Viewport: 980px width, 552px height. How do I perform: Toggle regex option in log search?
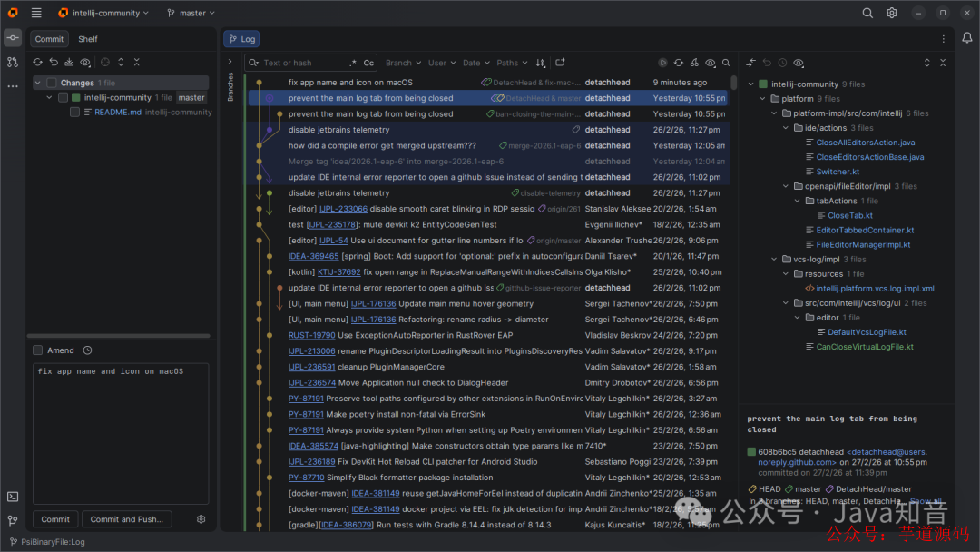353,63
